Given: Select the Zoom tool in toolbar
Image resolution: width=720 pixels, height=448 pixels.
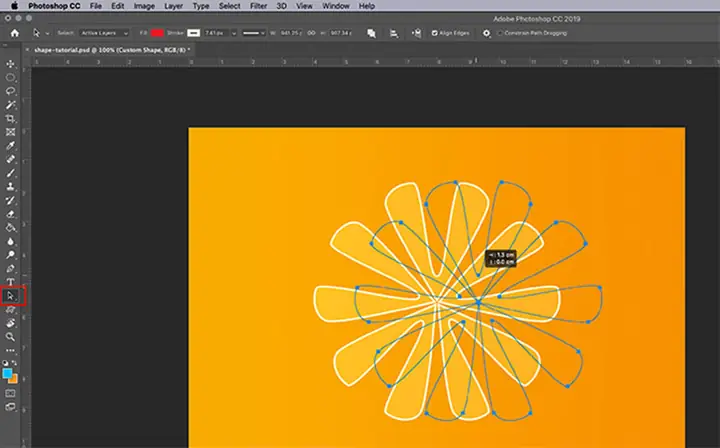Looking at the screenshot, I should [x=10, y=337].
